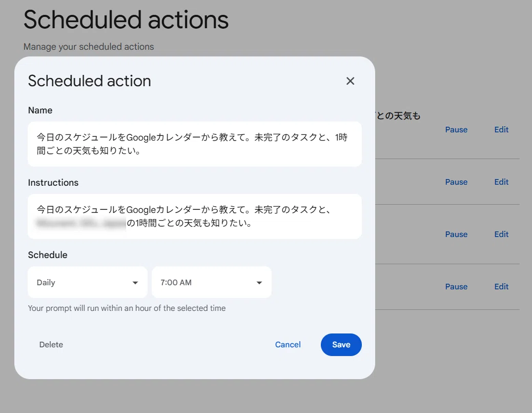This screenshot has width=532, height=413.
Task: Save the scheduled action
Action: [x=341, y=344]
